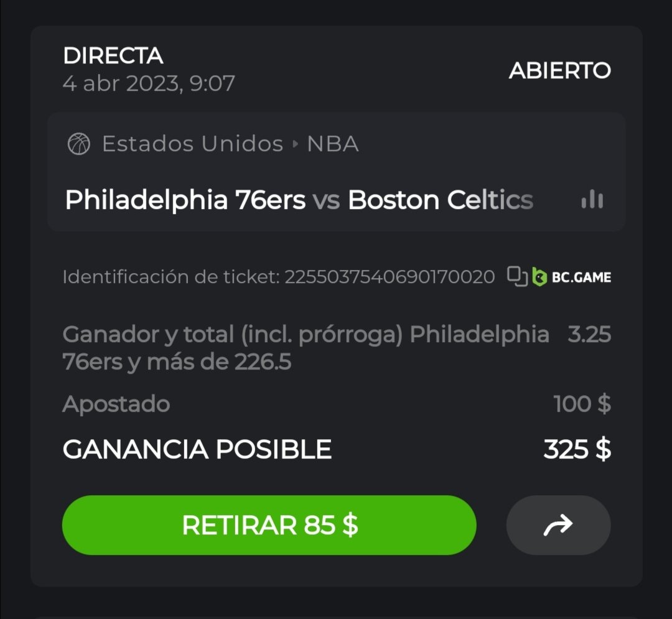Click the BC.GAME logo
672x619 pixels.
pos(572,277)
